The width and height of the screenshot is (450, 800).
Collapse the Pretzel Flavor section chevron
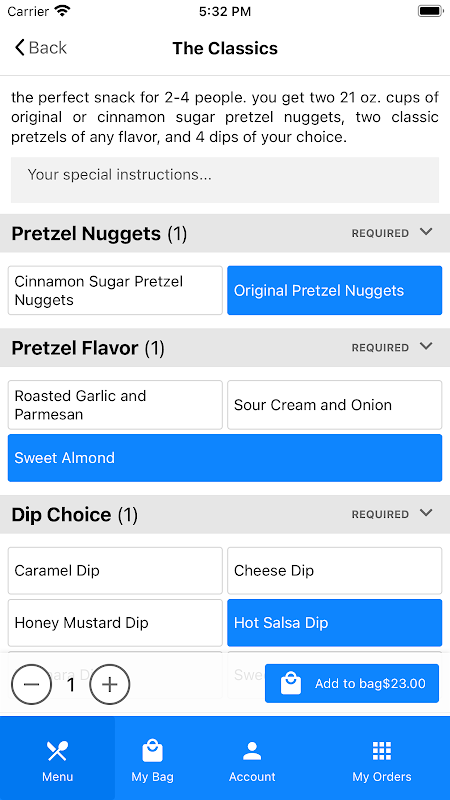[x=426, y=346]
